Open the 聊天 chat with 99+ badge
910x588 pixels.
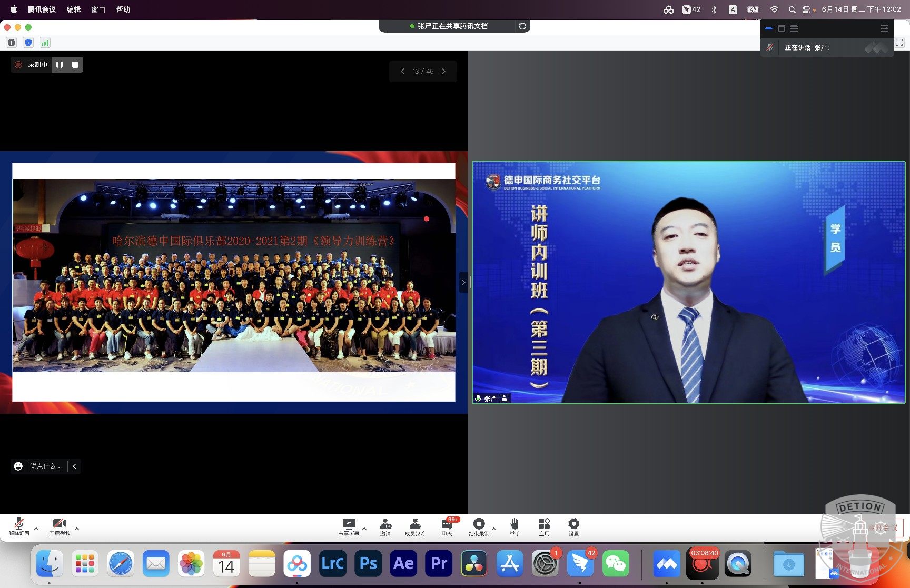(x=447, y=526)
